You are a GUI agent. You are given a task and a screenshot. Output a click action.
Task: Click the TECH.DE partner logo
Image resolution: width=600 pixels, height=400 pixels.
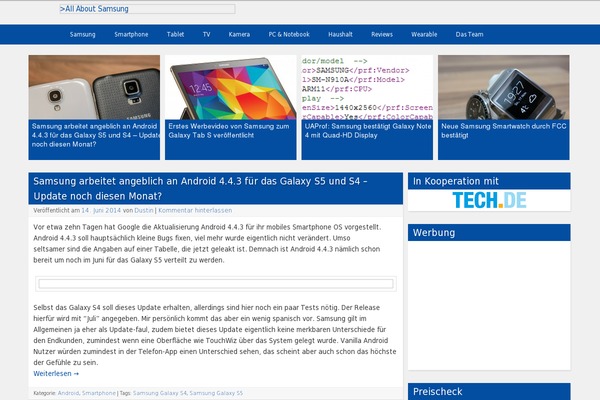tap(489, 200)
